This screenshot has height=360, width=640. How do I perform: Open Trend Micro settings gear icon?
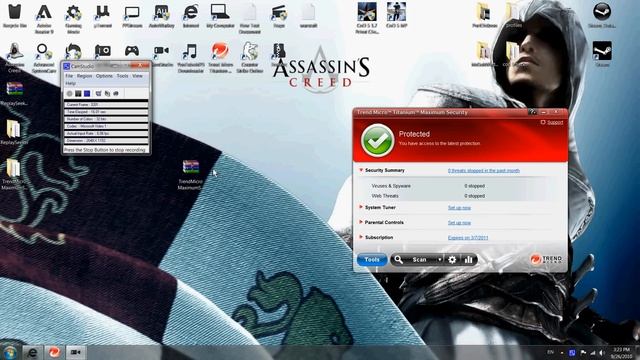point(452,260)
